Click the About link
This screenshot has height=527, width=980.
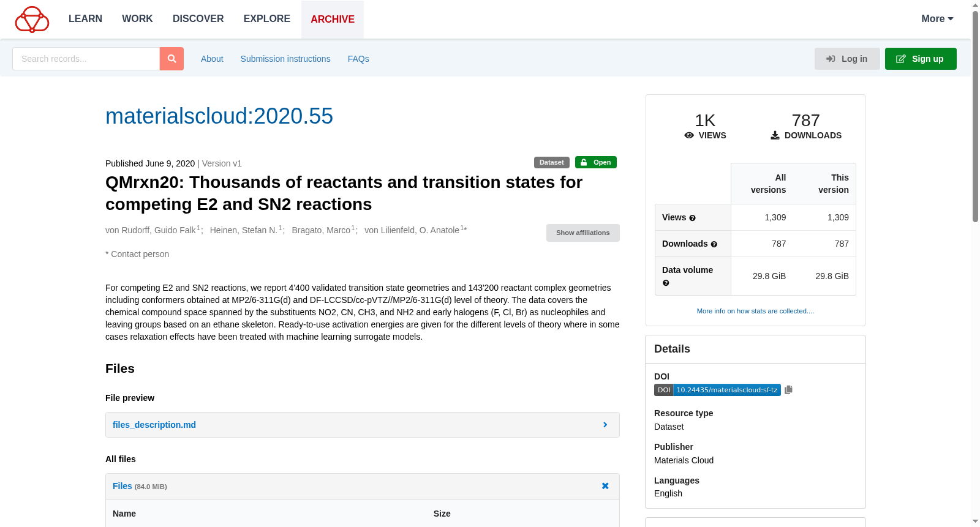pos(212,59)
